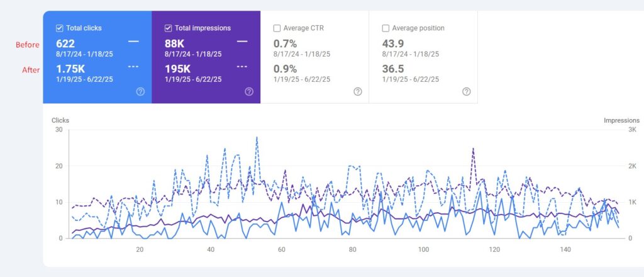644x277 pixels.
Task: Open help icon in Total clicks card
Action: click(x=140, y=92)
